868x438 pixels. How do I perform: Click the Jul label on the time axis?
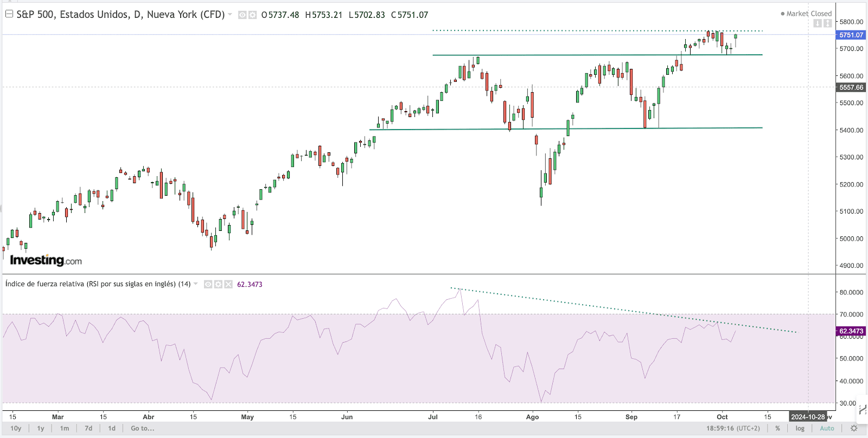[x=433, y=417]
